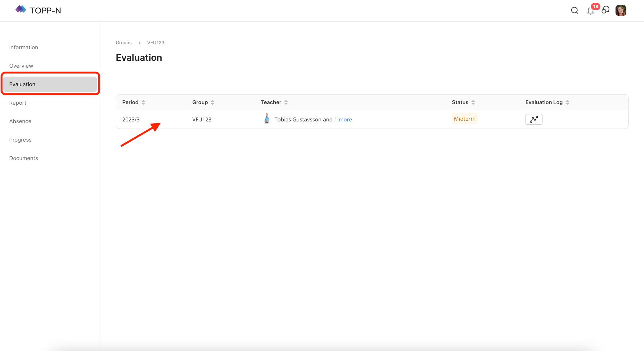Click the Midterm status badge
644x351 pixels.
tap(464, 119)
